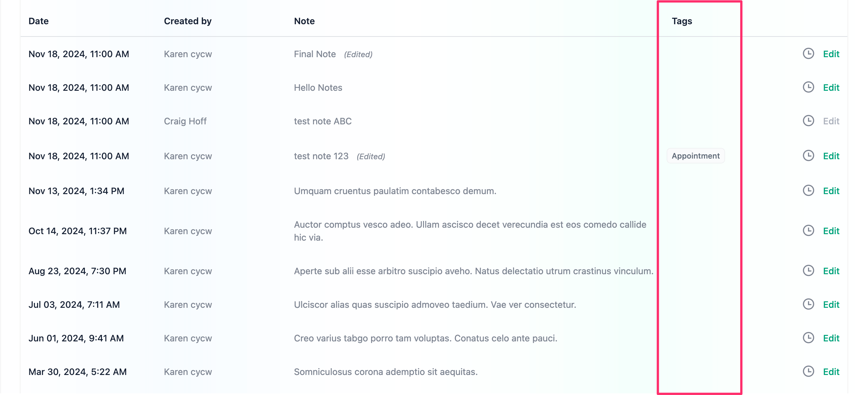
Task: Click clock icon for Nov 13 note
Action: coord(808,191)
